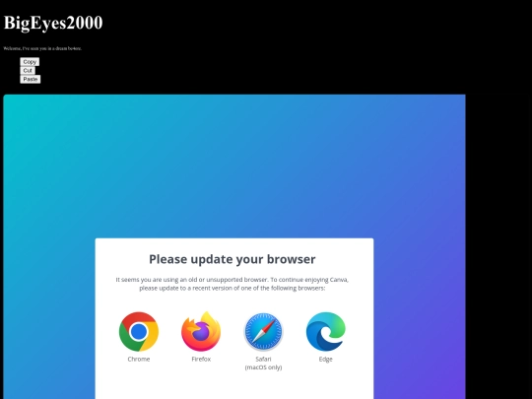Click the "(macOS only)" note
Viewport: 532px width, 399px height.
(x=263, y=367)
